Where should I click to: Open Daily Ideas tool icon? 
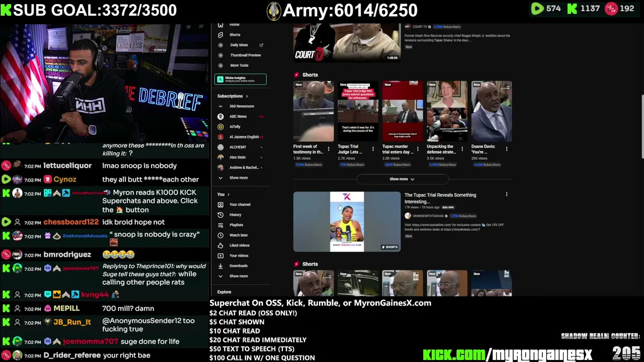click(220, 45)
